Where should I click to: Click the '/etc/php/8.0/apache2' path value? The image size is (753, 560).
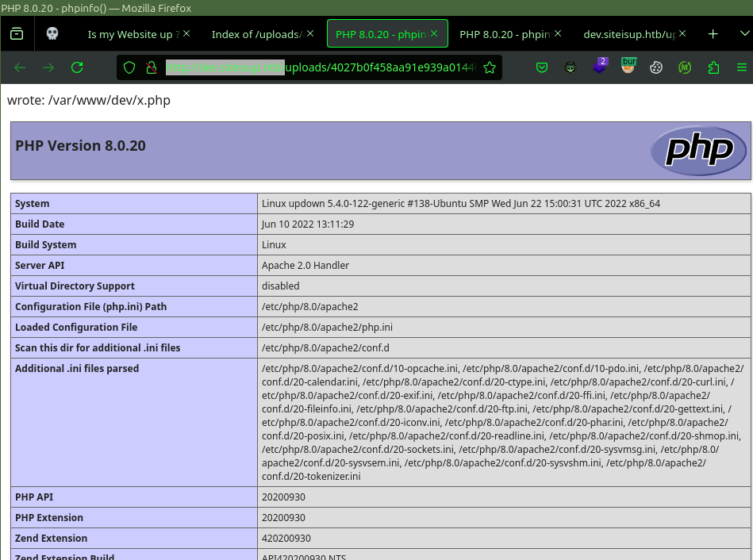coord(309,307)
